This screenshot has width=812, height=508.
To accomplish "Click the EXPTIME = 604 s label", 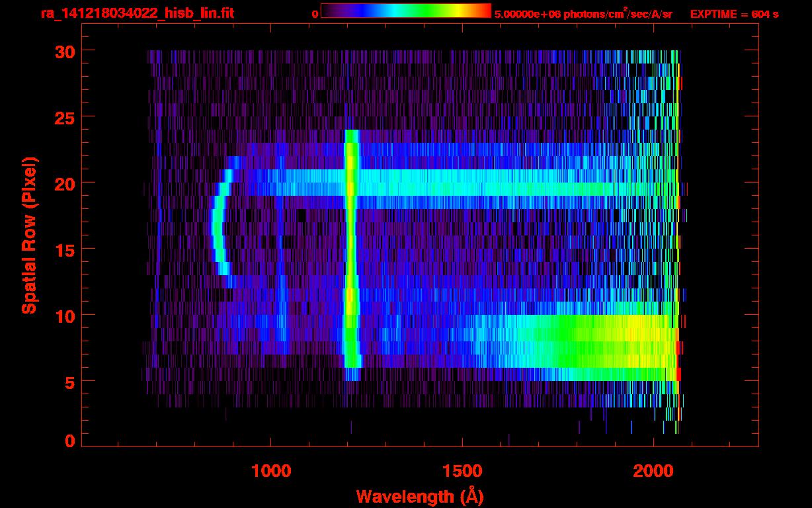I will pyautogui.click(x=734, y=14).
